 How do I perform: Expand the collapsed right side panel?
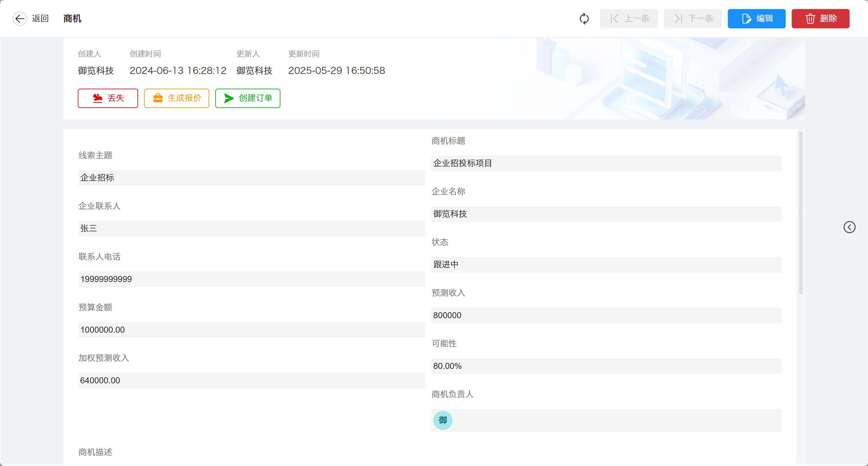pos(849,227)
